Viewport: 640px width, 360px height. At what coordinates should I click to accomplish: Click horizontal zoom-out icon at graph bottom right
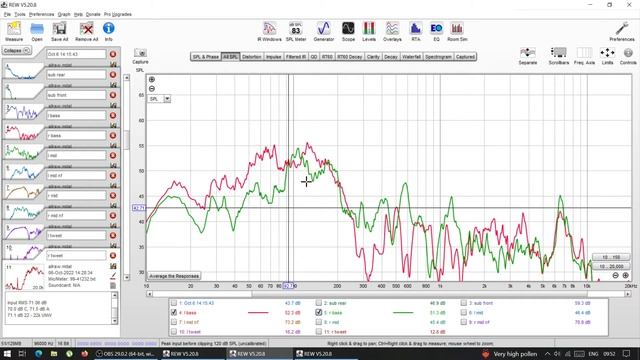[x=616, y=276]
